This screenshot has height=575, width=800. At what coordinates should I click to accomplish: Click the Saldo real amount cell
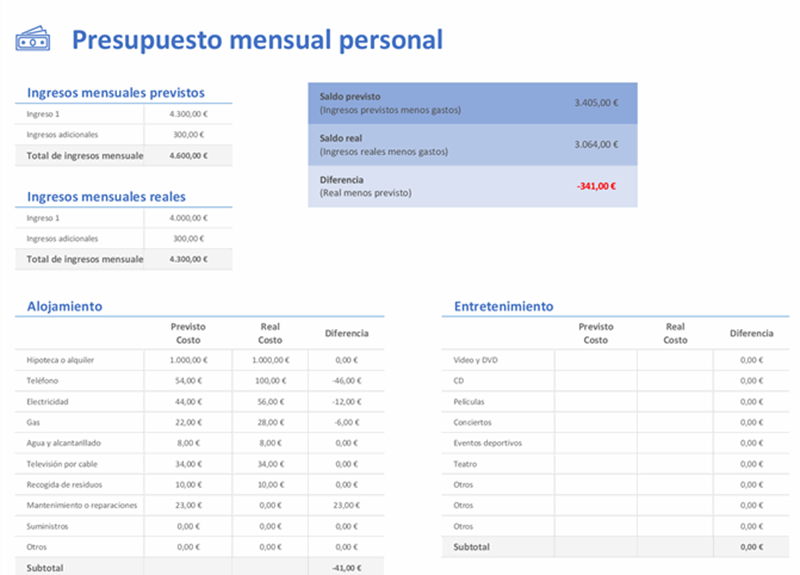596,144
